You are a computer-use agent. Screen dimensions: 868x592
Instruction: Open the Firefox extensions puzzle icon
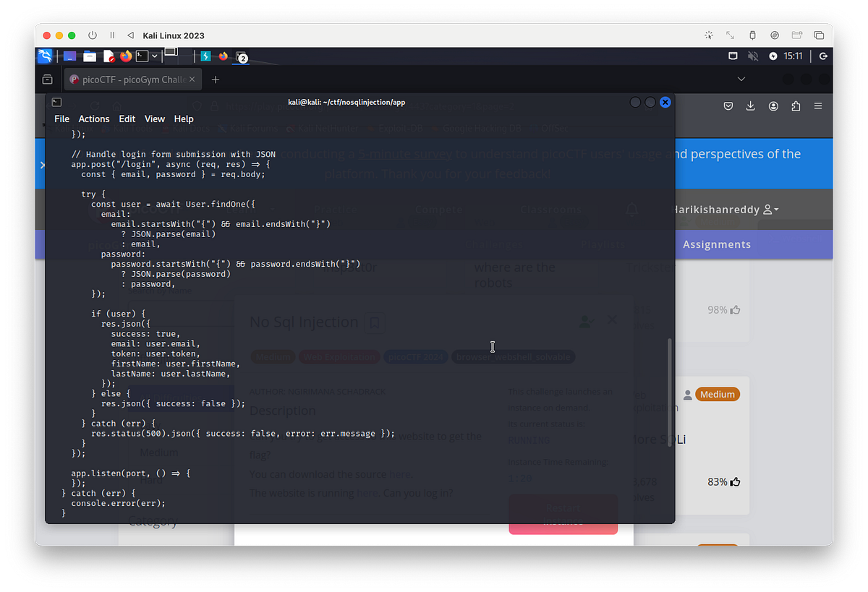(x=796, y=106)
